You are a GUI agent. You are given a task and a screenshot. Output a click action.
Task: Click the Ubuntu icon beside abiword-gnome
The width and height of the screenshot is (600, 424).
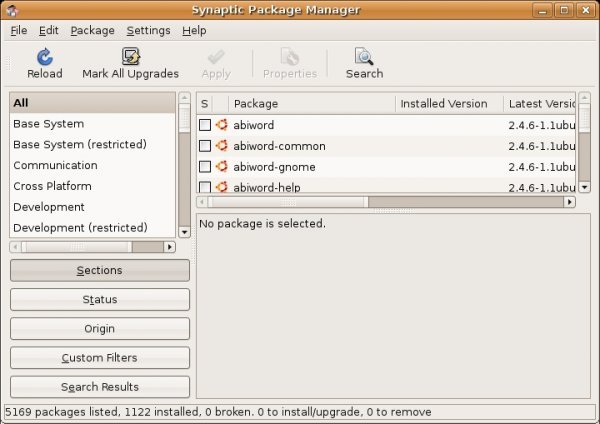(x=222, y=166)
